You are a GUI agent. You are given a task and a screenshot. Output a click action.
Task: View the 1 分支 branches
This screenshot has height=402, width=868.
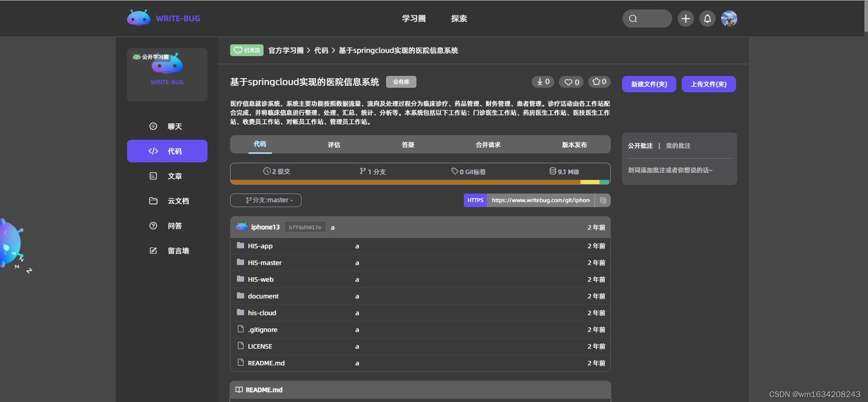pyautogui.click(x=373, y=171)
